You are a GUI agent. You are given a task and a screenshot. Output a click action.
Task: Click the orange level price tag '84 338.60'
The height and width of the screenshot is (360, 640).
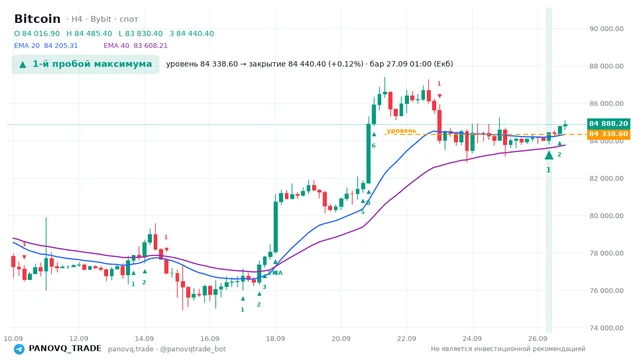(x=608, y=134)
